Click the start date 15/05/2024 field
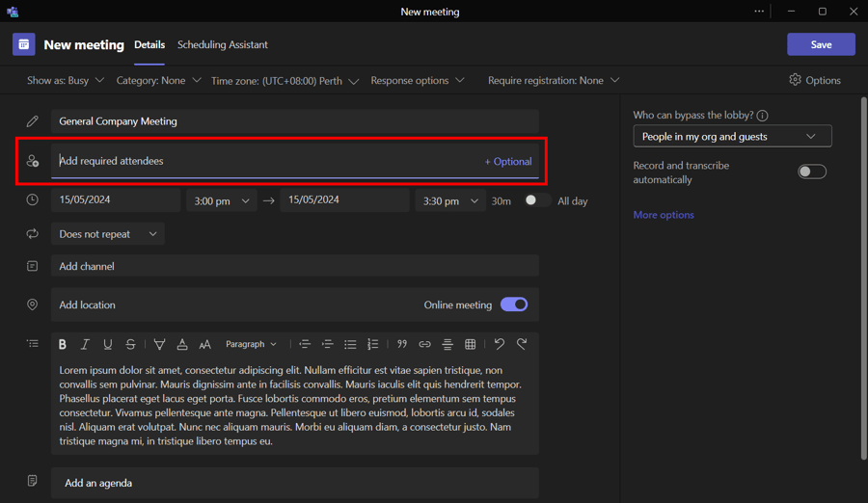This screenshot has height=503, width=868. pyautogui.click(x=116, y=199)
